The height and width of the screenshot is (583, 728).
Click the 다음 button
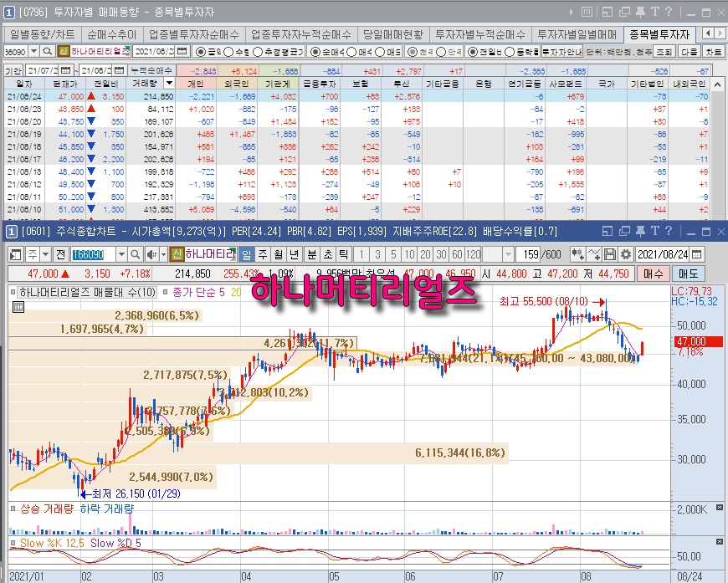pos(689,52)
